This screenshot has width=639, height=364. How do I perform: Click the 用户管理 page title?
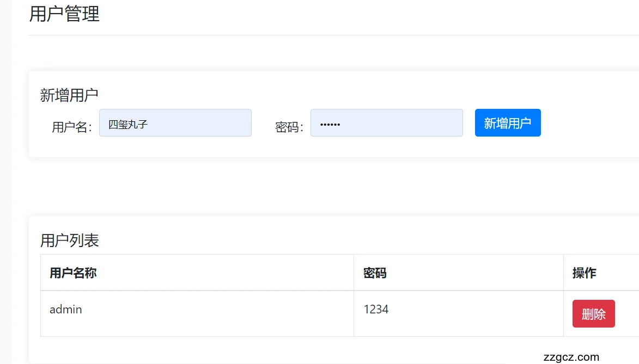64,14
